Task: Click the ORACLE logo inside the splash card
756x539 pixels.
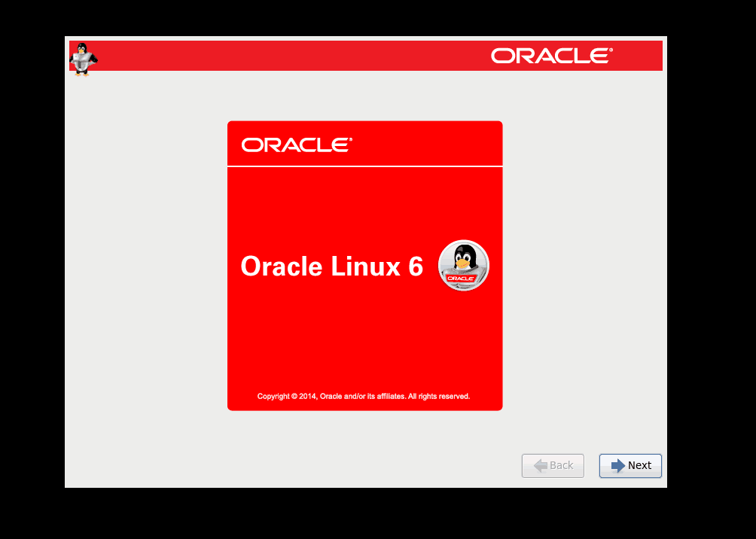Action: coord(297,145)
